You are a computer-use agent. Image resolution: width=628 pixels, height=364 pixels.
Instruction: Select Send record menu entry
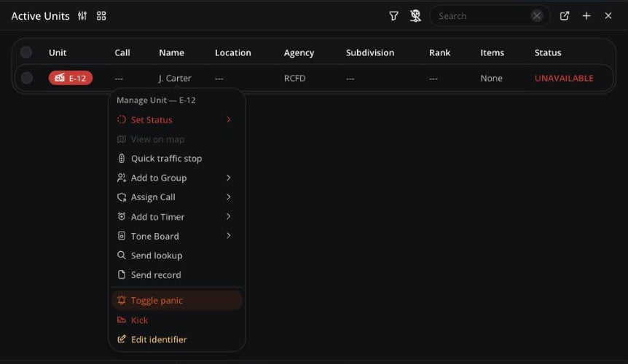click(176, 274)
